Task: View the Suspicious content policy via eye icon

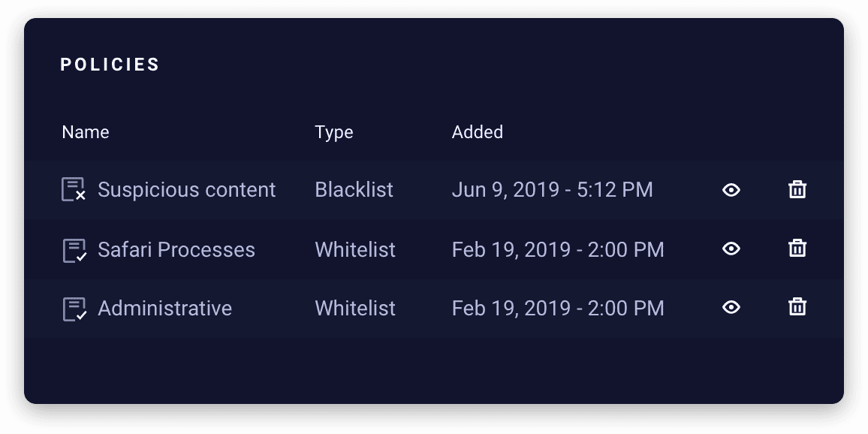Action: (x=731, y=190)
